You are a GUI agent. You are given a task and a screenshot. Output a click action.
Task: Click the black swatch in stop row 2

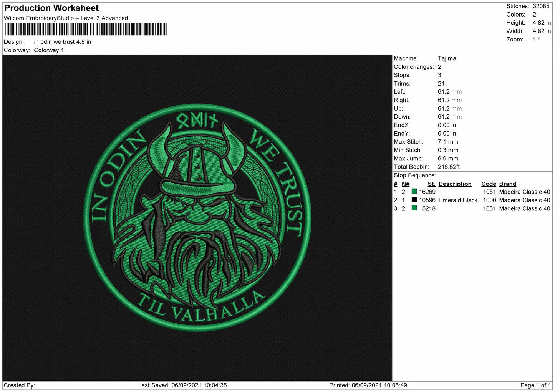(414, 200)
